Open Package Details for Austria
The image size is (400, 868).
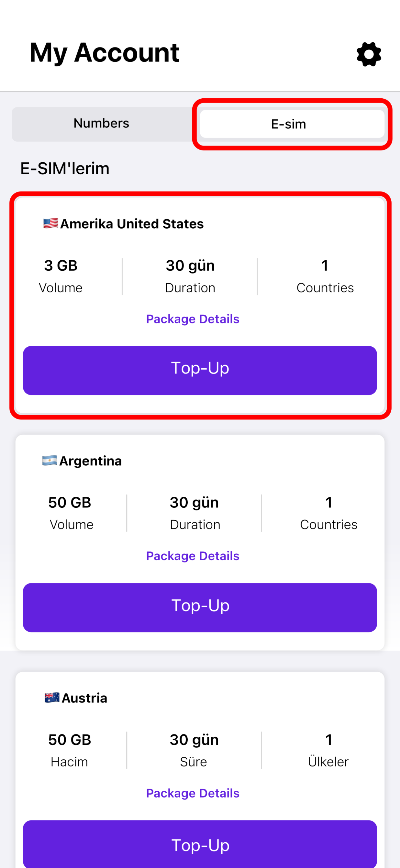193,793
